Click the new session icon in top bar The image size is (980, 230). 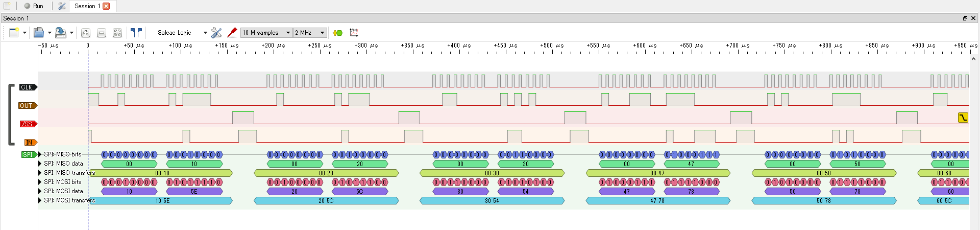coord(7,6)
